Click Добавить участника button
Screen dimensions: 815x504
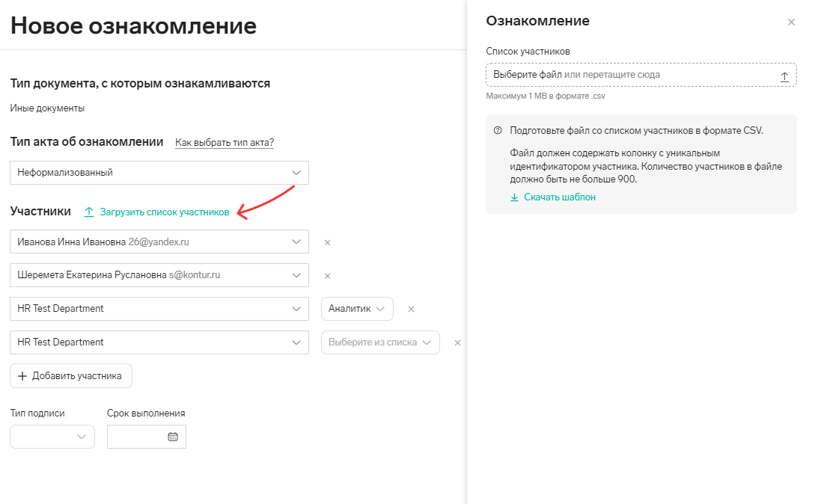pyautogui.click(x=70, y=375)
